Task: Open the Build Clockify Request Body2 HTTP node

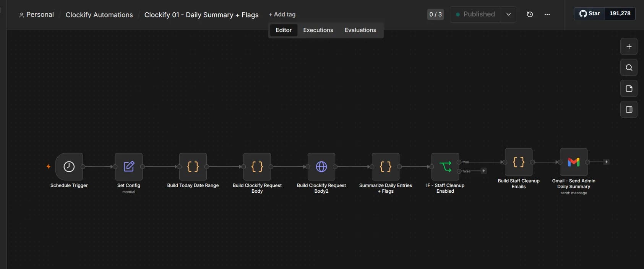Action: click(x=321, y=166)
